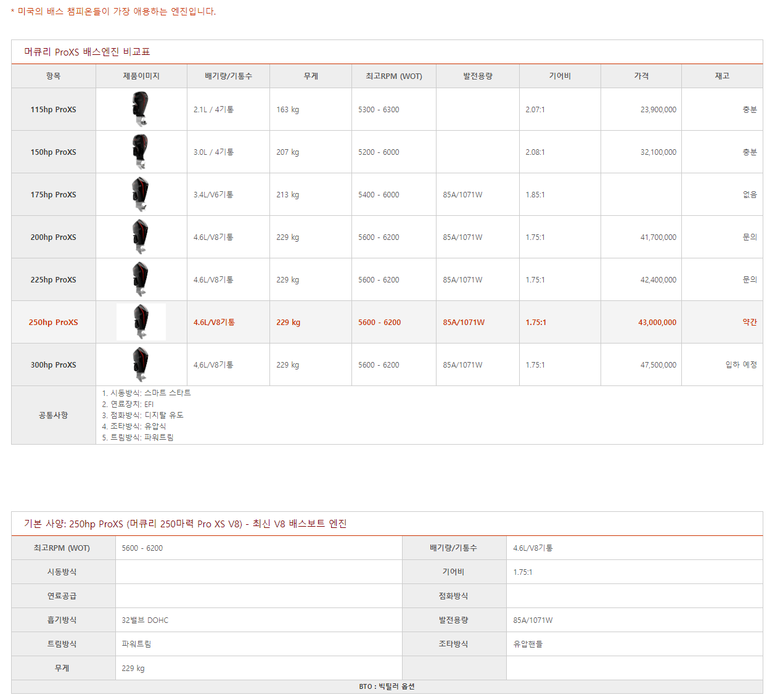Click '3. 점화방식: 디지탈 유도' line
Image resolution: width=767 pixels, height=700 pixels.
pos(143,415)
